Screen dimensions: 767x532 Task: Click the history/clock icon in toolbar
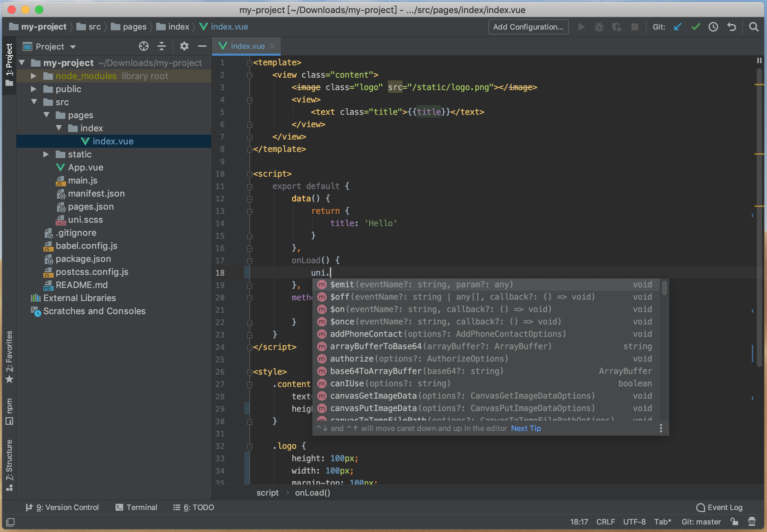[714, 27]
